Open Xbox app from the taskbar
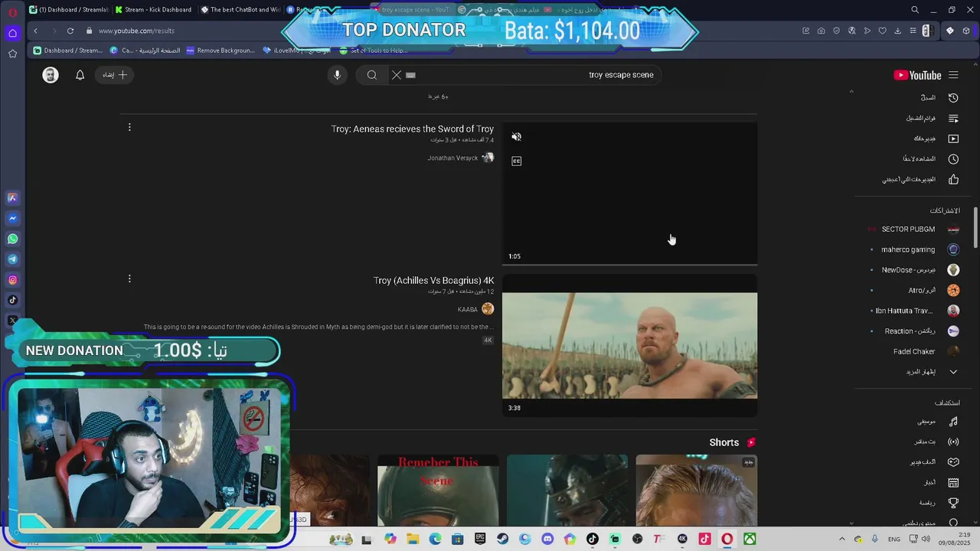This screenshot has height=551, width=980. pyautogui.click(x=750, y=540)
